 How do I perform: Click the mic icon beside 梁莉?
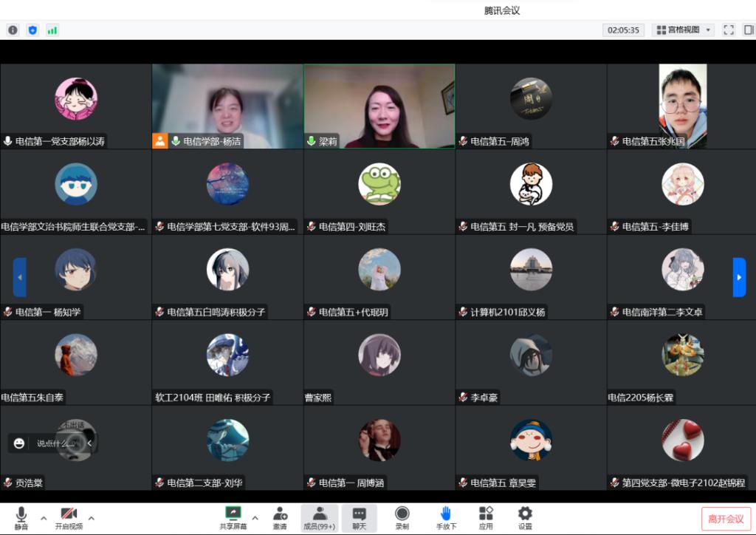tap(312, 141)
